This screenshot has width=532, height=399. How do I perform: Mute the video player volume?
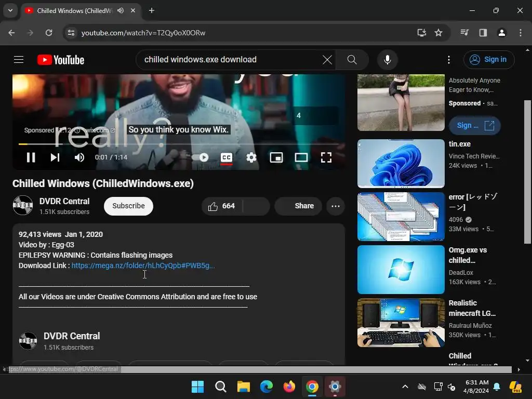79,157
